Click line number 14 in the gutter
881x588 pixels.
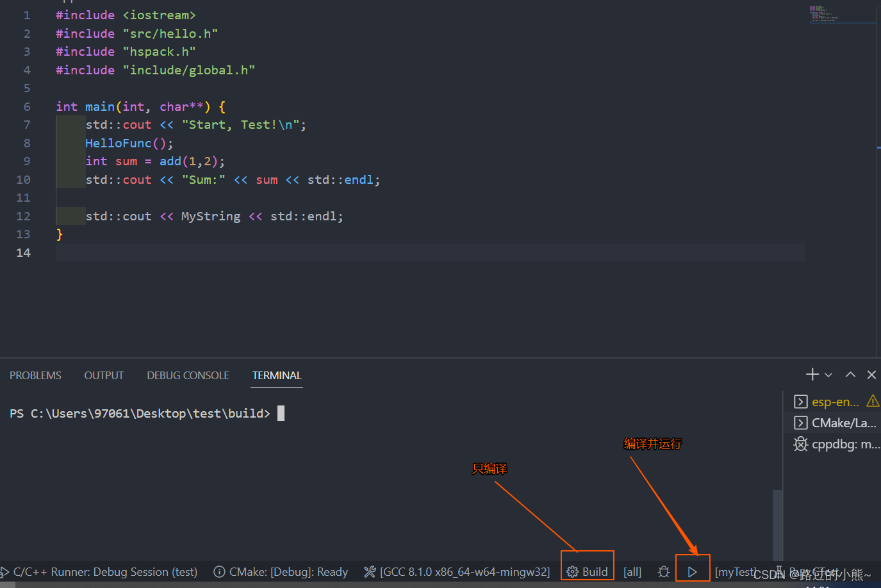23,252
